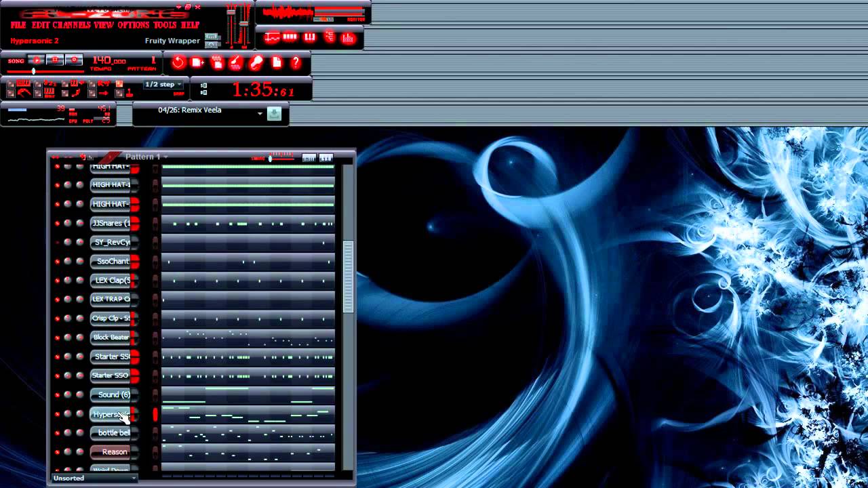Adjust the volume knob for JJSnares channel
The height and width of the screenshot is (488, 868).
pyautogui.click(x=79, y=223)
